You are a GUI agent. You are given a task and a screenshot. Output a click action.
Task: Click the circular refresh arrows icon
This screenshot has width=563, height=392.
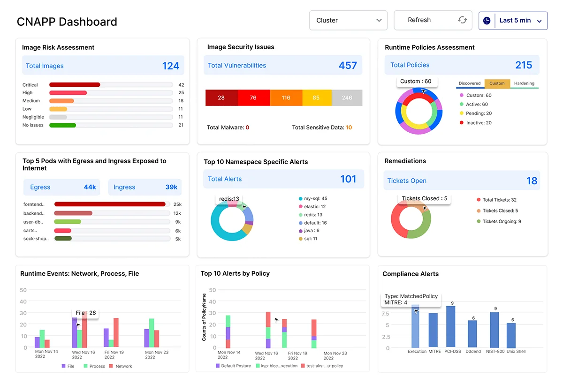point(462,20)
